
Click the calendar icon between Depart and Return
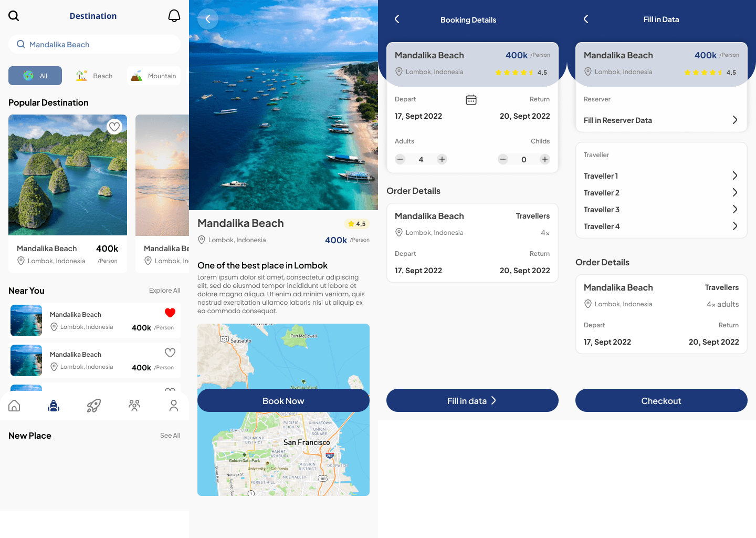pyautogui.click(x=471, y=100)
